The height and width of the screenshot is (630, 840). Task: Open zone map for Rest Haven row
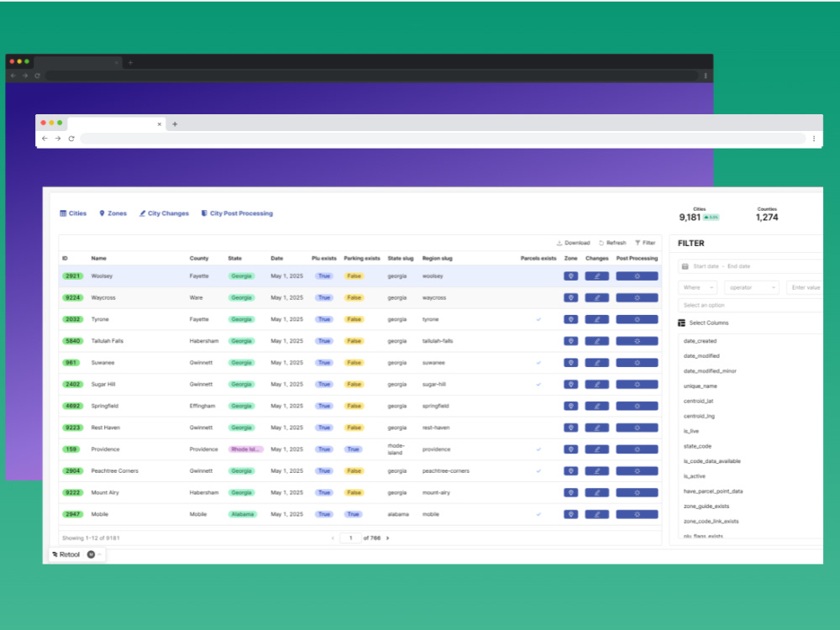click(x=570, y=428)
